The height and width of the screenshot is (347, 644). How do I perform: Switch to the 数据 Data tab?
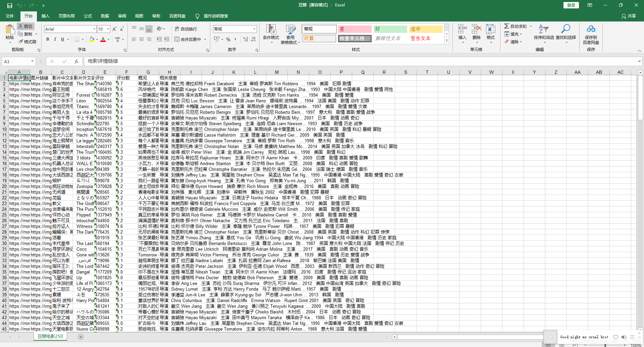point(105,16)
